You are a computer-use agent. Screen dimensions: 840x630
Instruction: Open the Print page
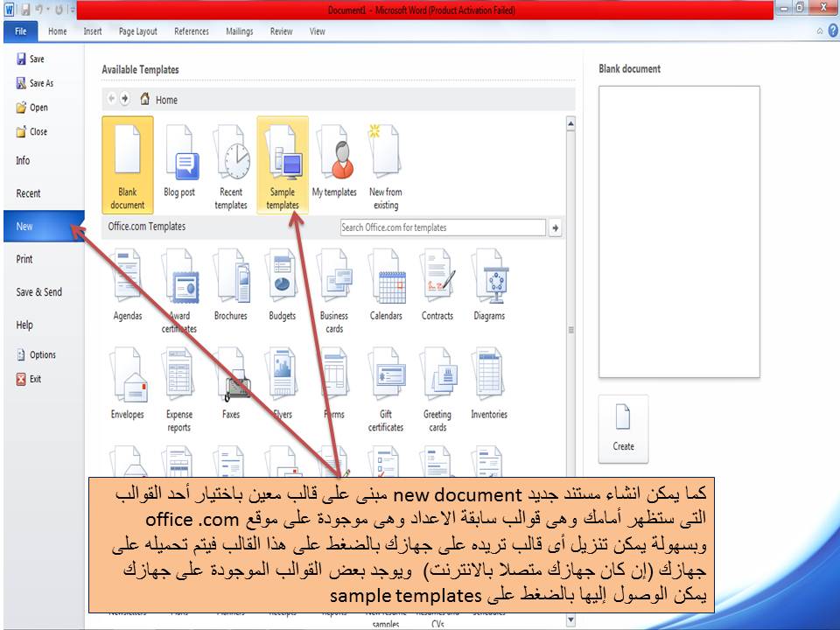click(x=24, y=259)
